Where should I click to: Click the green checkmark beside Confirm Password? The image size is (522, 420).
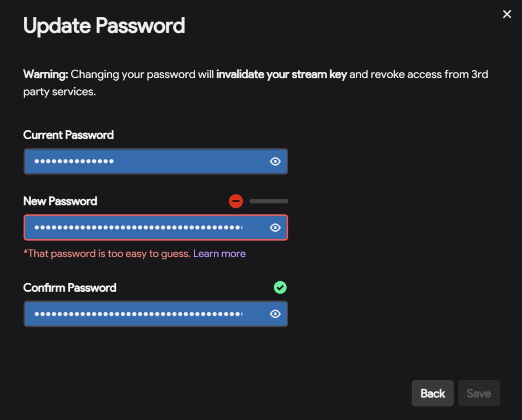pyautogui.click(x=280, y=287)
